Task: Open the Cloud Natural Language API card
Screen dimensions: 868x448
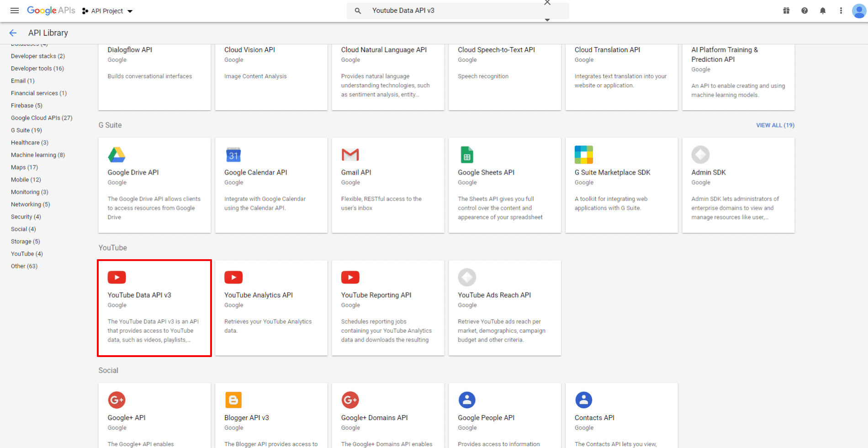Action: (x=388, y=77)
